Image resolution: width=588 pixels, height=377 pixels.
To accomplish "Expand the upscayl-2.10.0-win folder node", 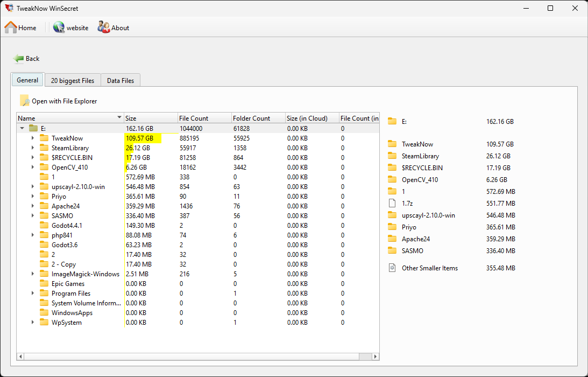I will click(x=33, y=187).
